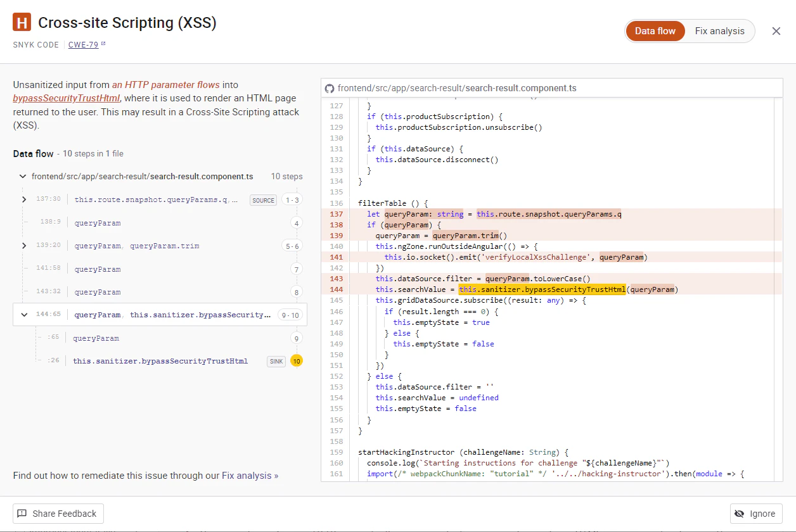Click code line number 137
The width and height of the screenshot is (796, 532).
point(336,214)
